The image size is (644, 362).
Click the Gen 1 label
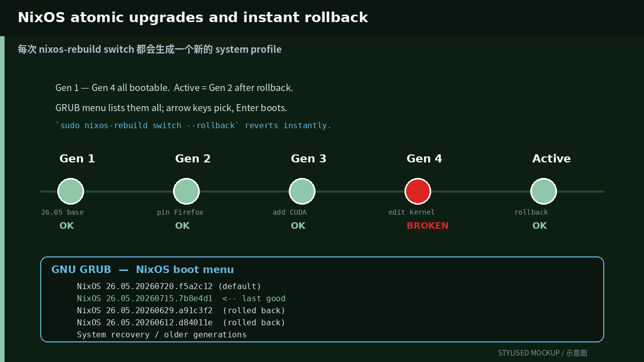pos(77,159)
